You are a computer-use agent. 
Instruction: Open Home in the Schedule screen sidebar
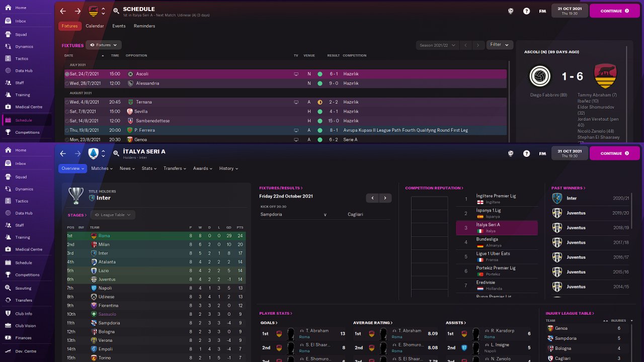(21, 8)
